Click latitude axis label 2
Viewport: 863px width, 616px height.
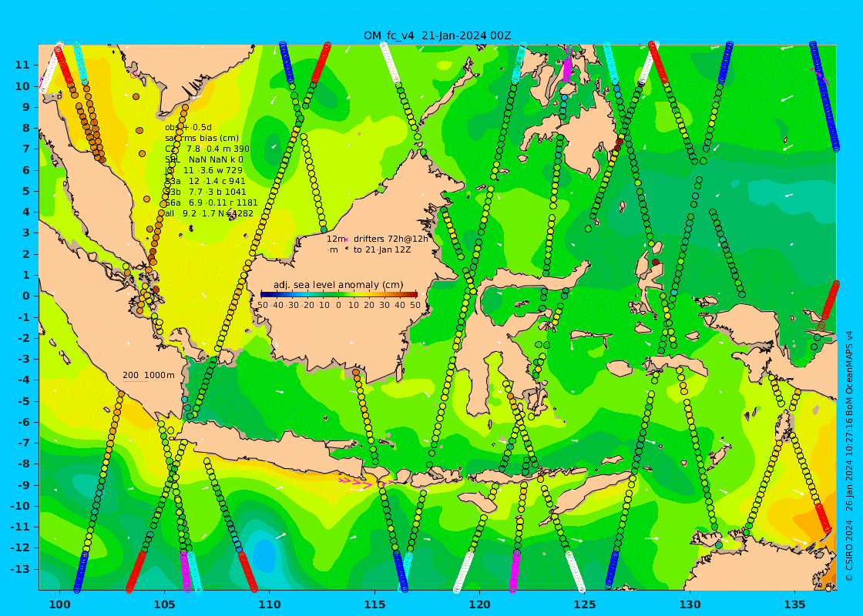click(26, 254)
